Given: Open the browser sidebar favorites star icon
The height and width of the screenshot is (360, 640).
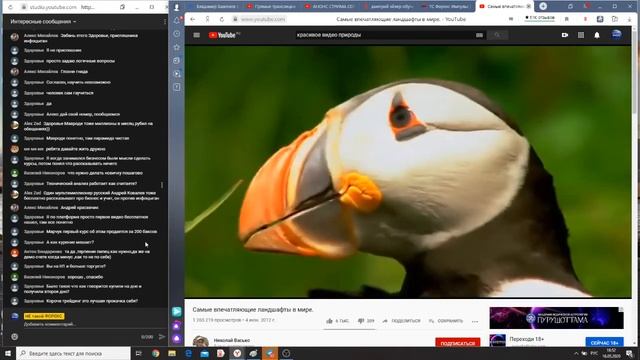Looking at the screenshot, I should point(177,47).
